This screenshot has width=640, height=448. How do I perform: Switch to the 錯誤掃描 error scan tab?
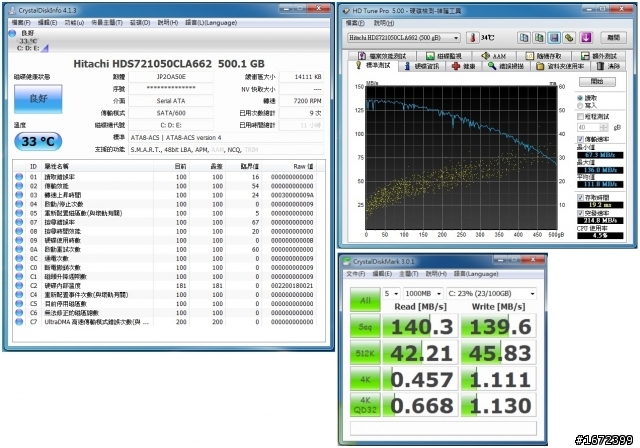point(506,66)
